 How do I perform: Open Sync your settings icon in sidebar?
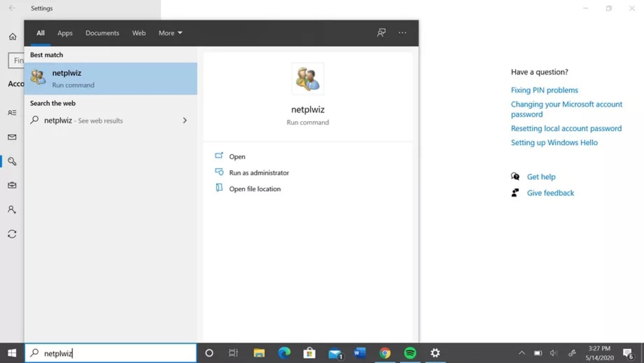(x=12, y=234)
